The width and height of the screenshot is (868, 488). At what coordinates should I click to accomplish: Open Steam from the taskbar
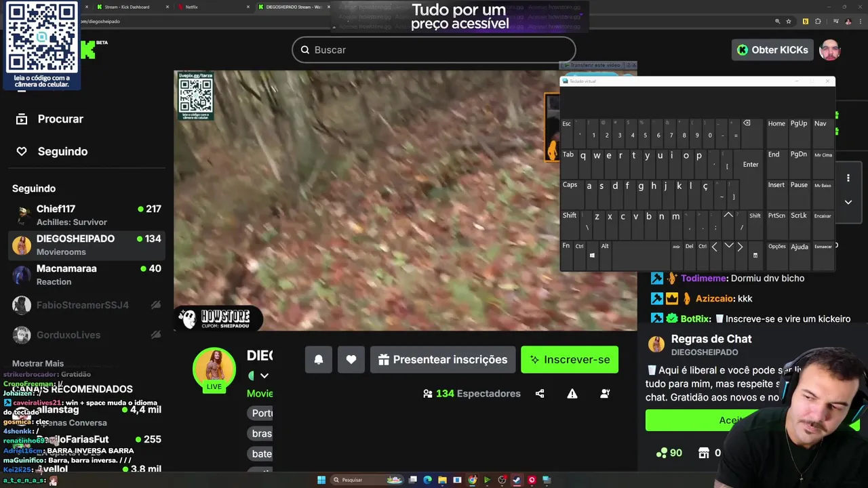point(517,480)
